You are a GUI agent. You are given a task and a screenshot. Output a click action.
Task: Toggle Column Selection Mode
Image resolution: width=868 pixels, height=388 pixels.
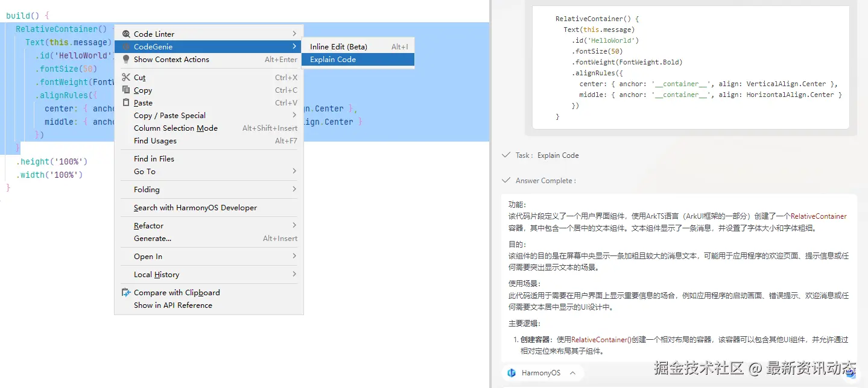[175, 128]
